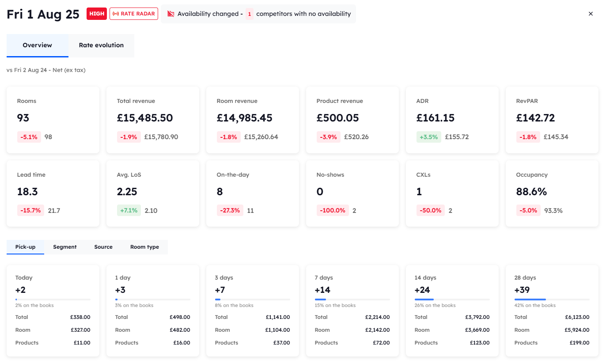Click the 28 days Total amount £6,123.00
This screenshot has width=606, height=364.
coord(577,317)
